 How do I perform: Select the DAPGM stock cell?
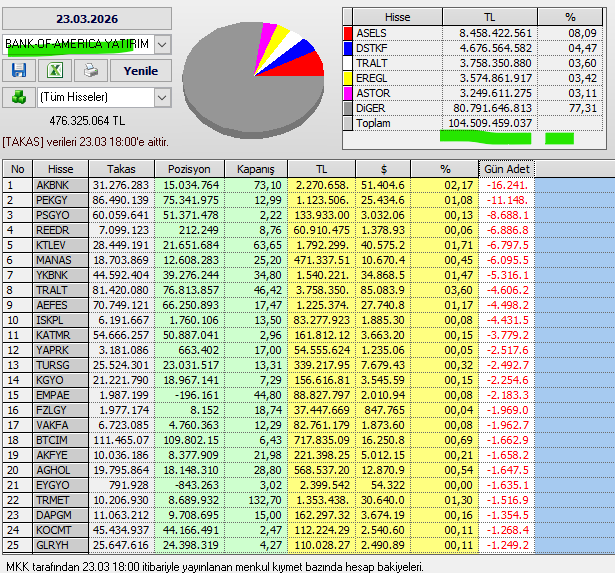(61, 515)
